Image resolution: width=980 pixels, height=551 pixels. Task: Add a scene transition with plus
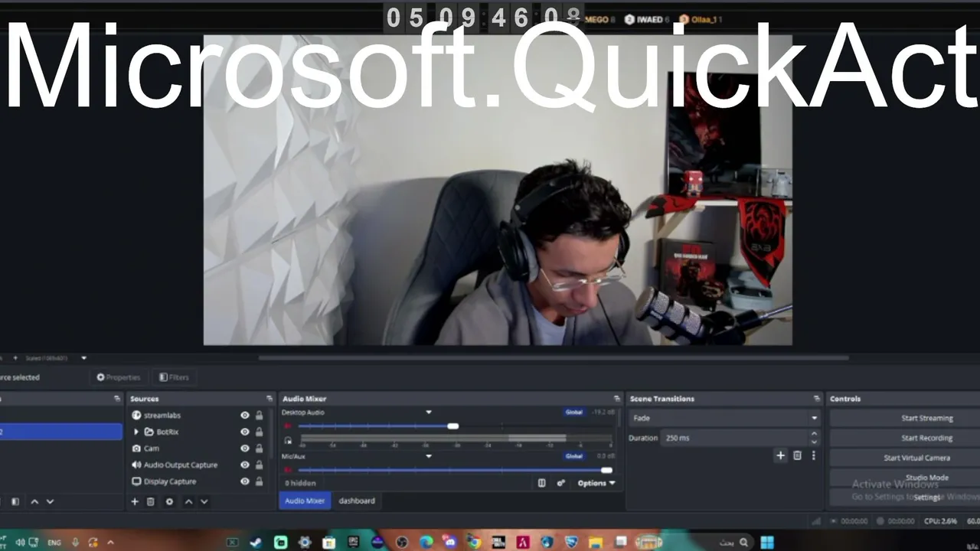point(781,455)
